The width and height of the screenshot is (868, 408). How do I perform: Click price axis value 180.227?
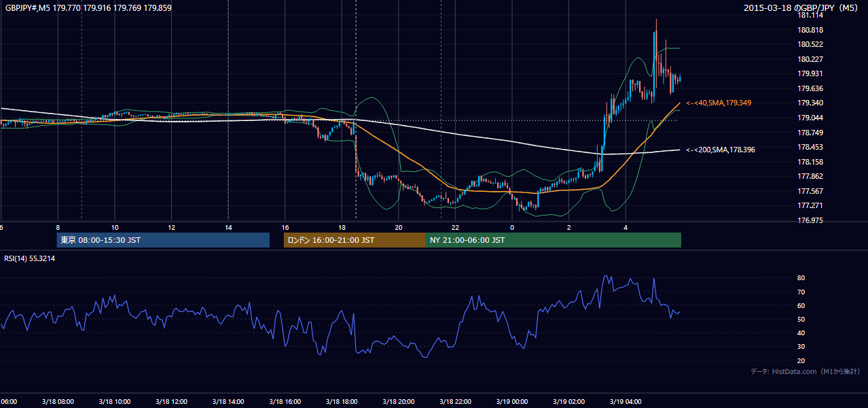click(811, 59)
